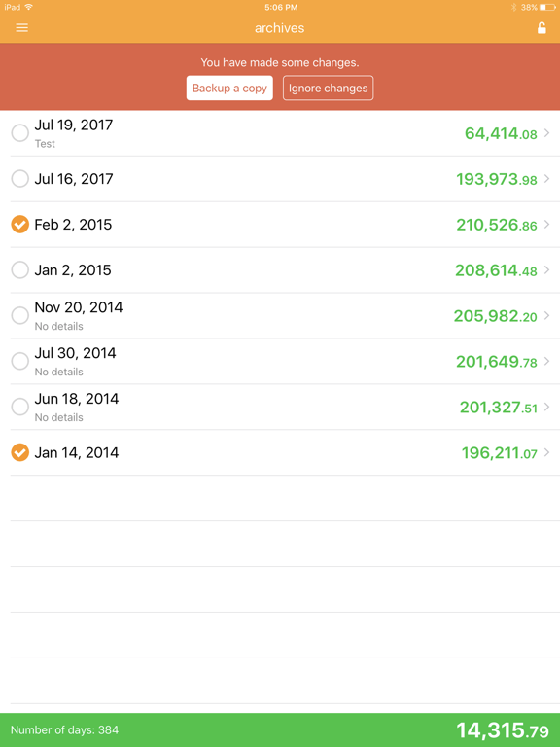Check the Nov 20, 2014 archive
This screenshot has height=747, width=560.
click(x=20, y=315)
